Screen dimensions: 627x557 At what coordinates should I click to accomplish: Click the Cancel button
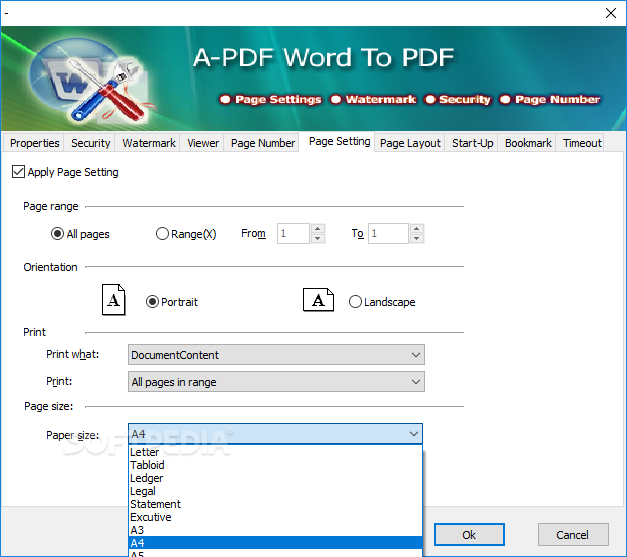coord(573,535)
